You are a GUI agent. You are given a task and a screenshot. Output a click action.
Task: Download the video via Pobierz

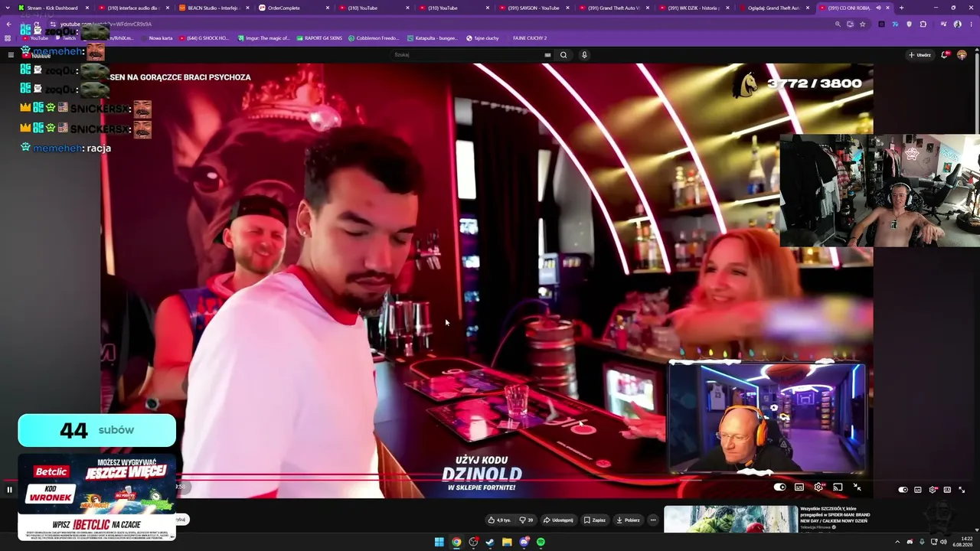pyautogui.click(x=628, y=520)
